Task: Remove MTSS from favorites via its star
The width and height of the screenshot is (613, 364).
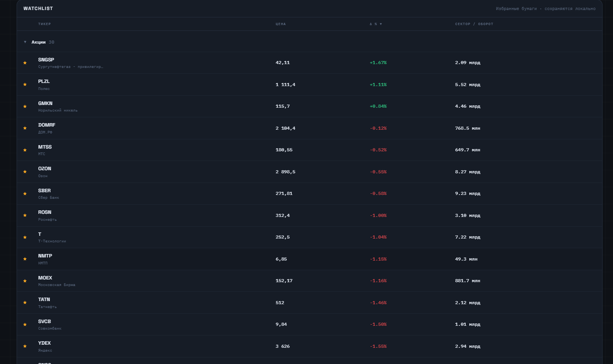Action: point(25,150)
